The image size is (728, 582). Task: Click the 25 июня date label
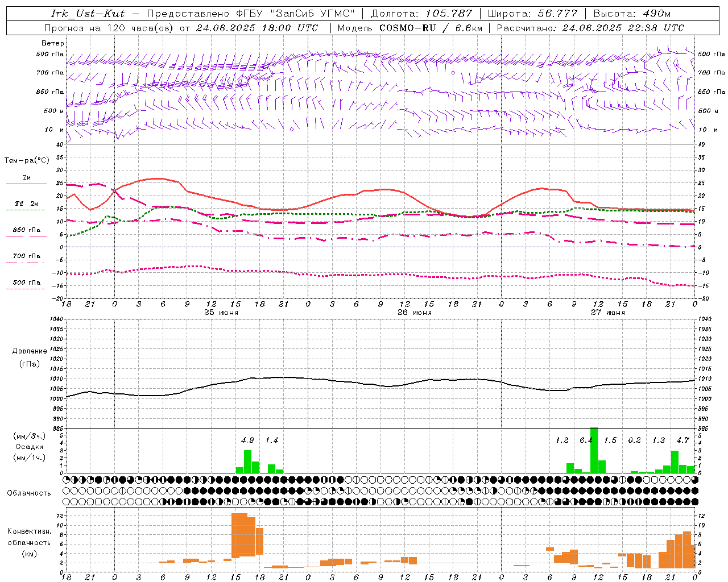point(221,313)
